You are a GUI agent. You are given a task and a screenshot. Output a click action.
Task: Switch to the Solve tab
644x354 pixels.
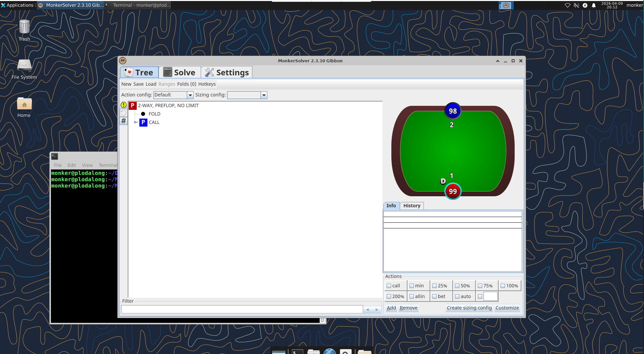coord(180,72)
